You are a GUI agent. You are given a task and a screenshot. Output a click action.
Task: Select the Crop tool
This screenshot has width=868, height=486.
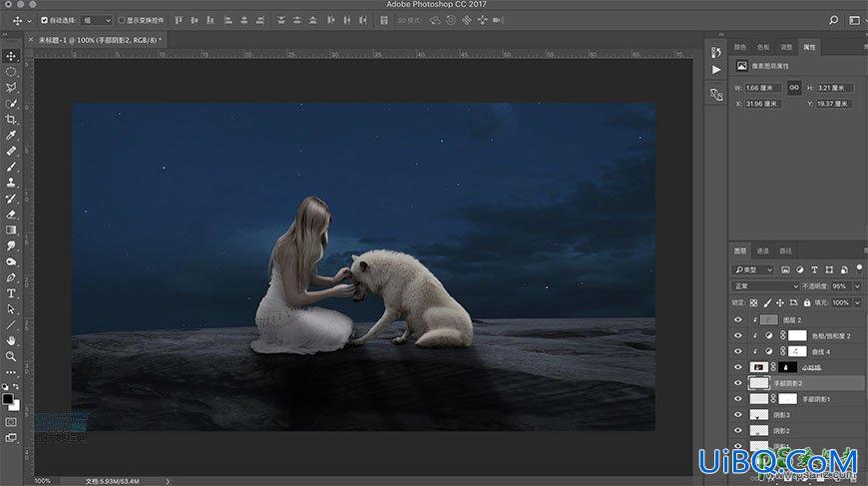click(11, 119)
